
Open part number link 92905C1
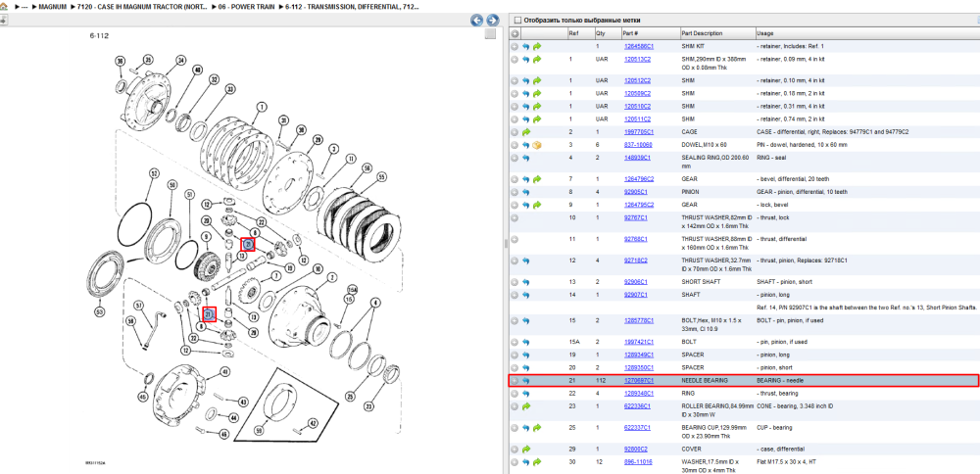point(636,192)
